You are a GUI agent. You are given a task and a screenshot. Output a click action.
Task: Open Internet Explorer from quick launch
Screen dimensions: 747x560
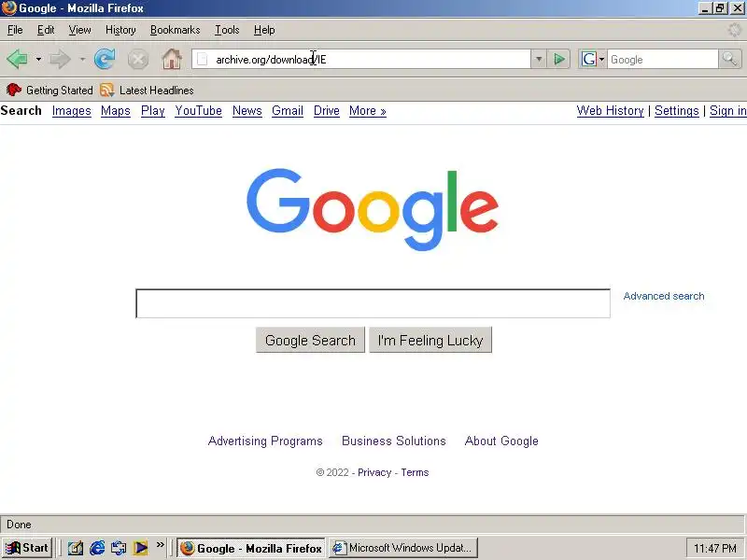97,548
